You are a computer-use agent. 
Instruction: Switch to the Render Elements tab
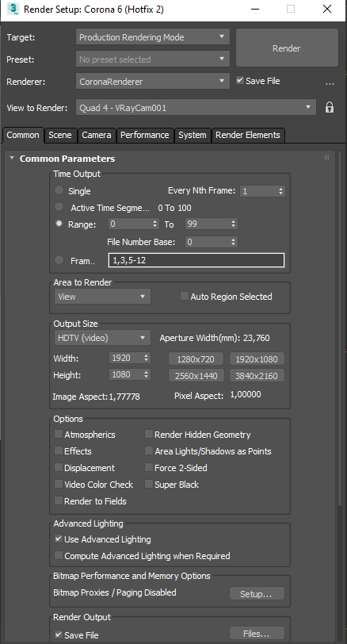(248, 135)
